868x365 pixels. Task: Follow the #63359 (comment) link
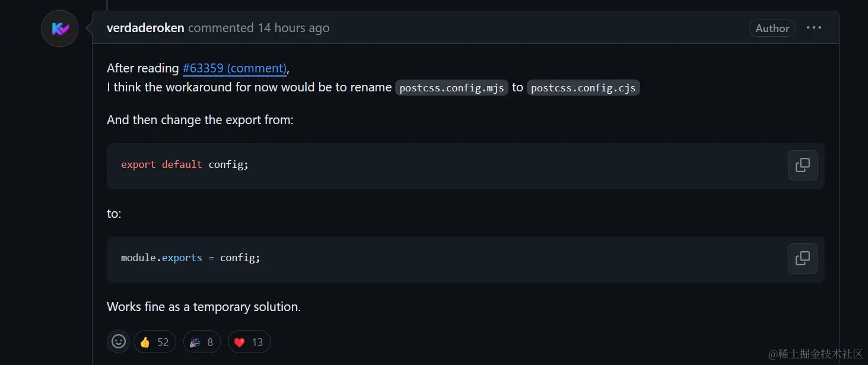235,68
